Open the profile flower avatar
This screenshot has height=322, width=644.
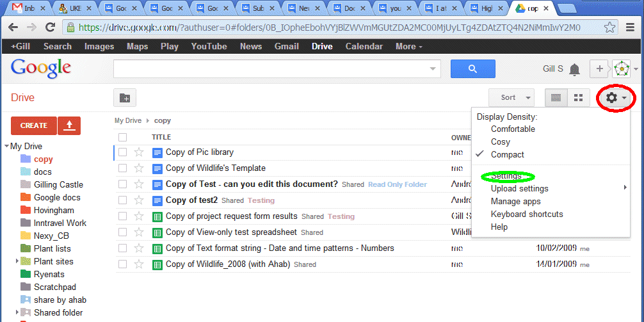(x=621, y=68)
